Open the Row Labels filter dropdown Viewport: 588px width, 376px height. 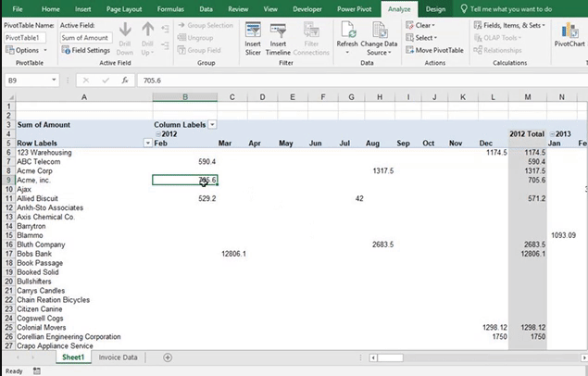coord(147,143)
